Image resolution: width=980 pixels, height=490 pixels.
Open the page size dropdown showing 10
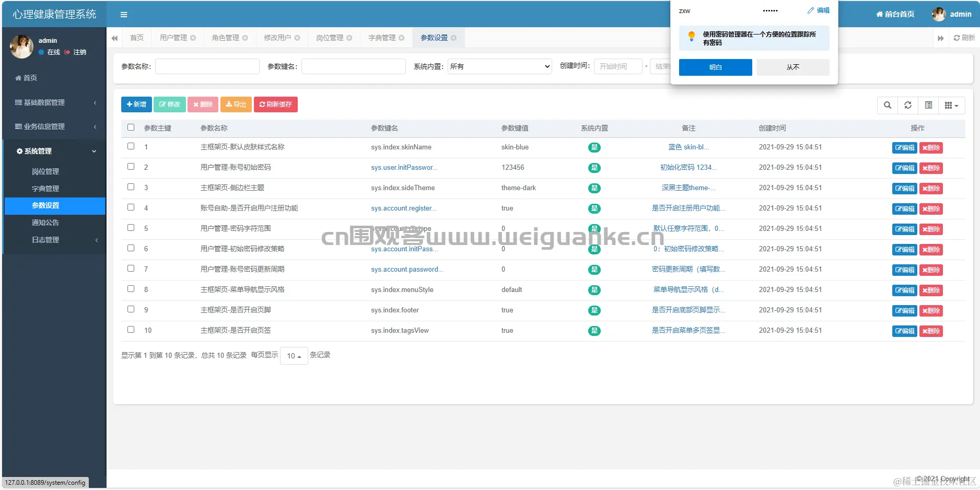point(294,356)
